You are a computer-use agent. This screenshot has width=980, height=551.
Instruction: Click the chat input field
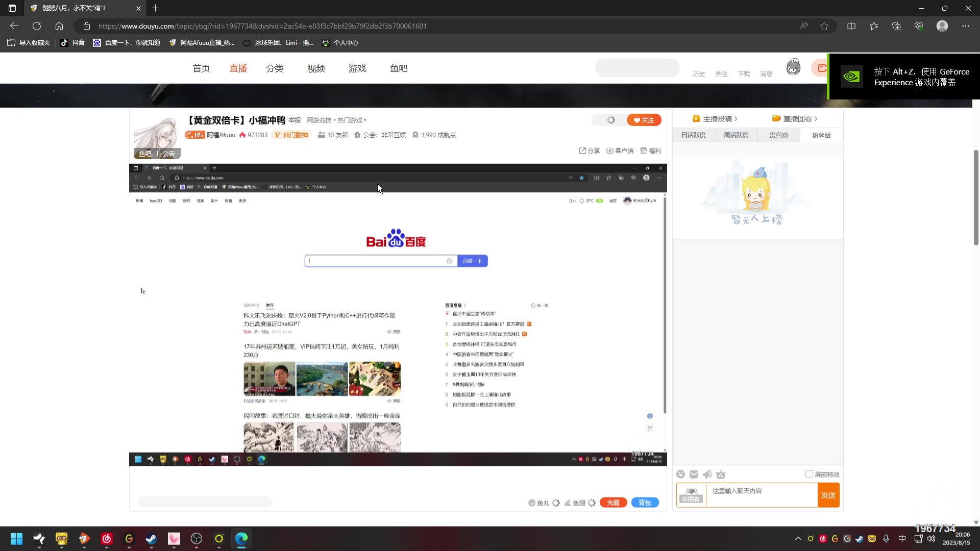(762, 495)
